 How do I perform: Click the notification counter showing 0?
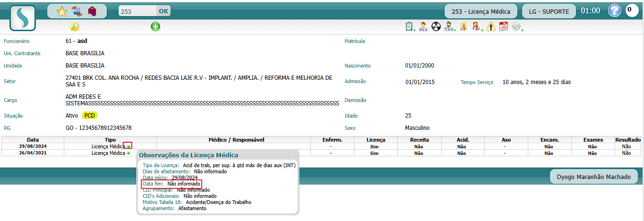[632, 10]
